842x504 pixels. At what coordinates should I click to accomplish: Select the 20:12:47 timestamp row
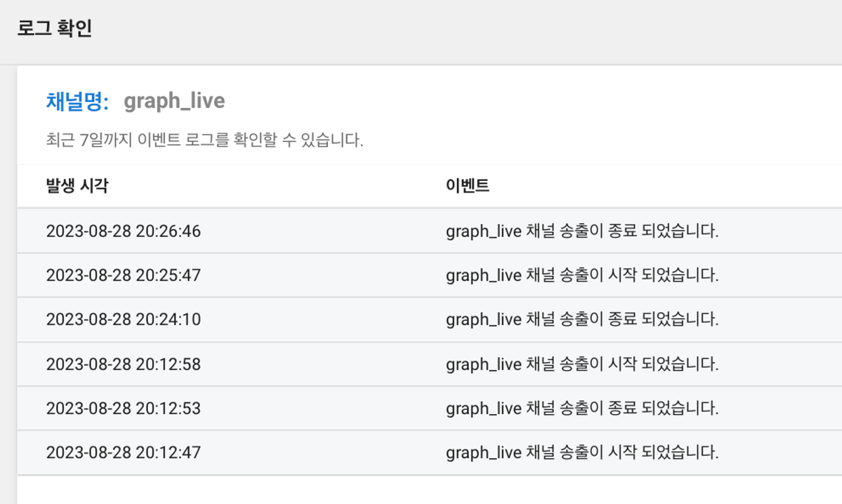(123, 453)
